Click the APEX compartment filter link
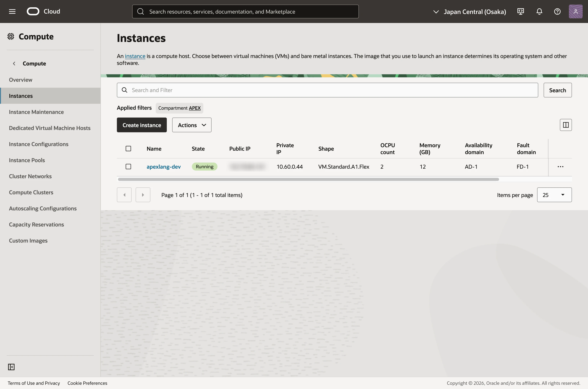 coord(195,108)
